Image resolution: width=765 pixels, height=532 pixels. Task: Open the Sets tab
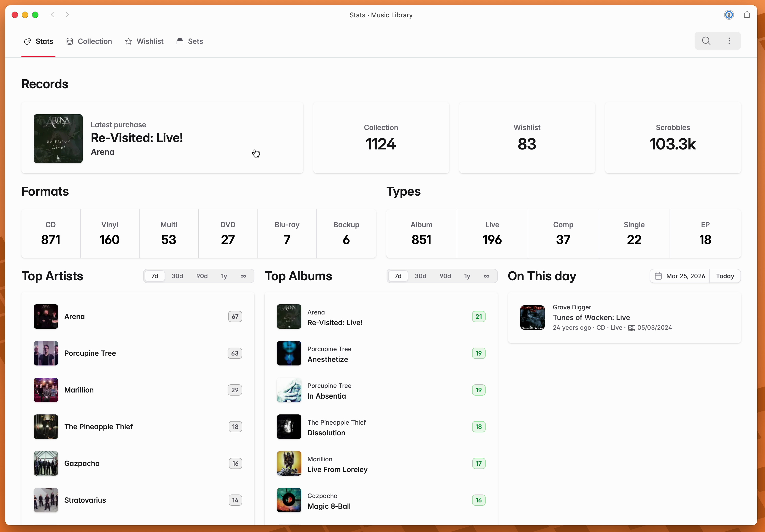190,41
